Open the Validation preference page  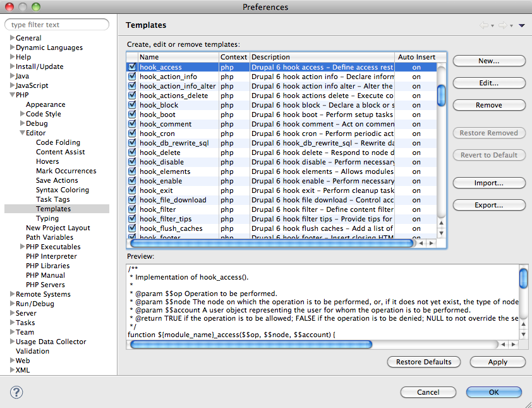click(33, 351)
